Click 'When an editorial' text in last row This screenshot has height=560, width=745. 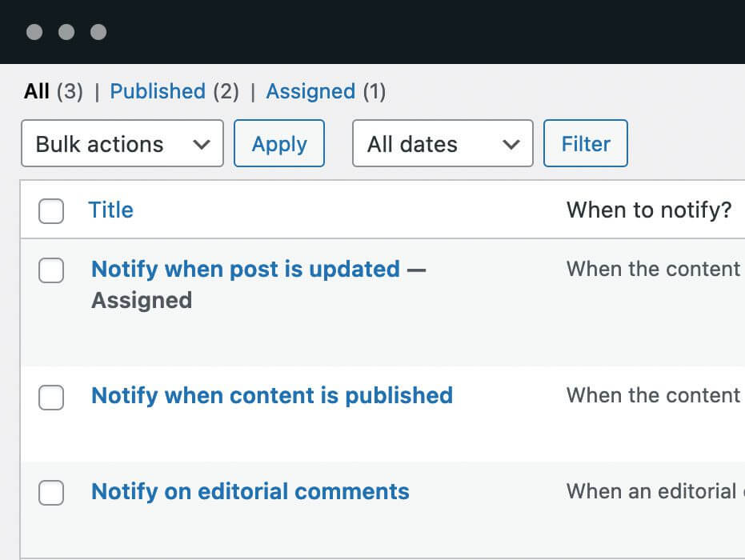click(651, 491)
